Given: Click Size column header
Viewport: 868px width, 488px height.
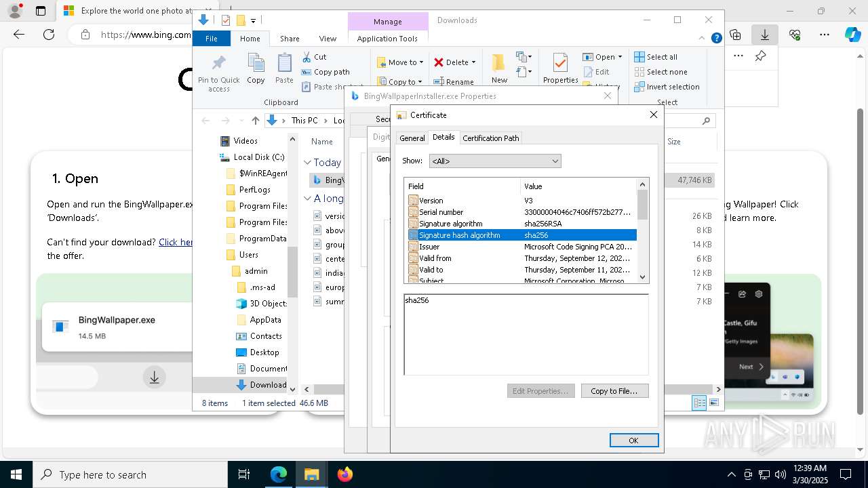Looking at the screenshot, I should point(674,142).
